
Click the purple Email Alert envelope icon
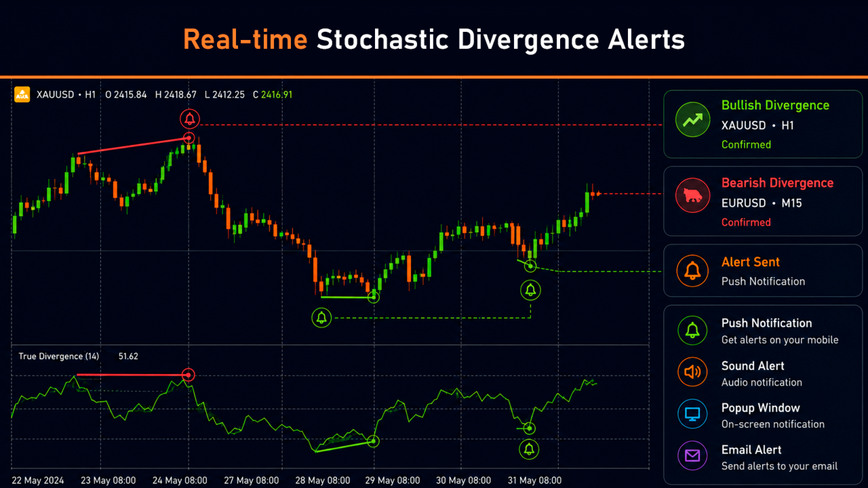click(x=692, y=456)
